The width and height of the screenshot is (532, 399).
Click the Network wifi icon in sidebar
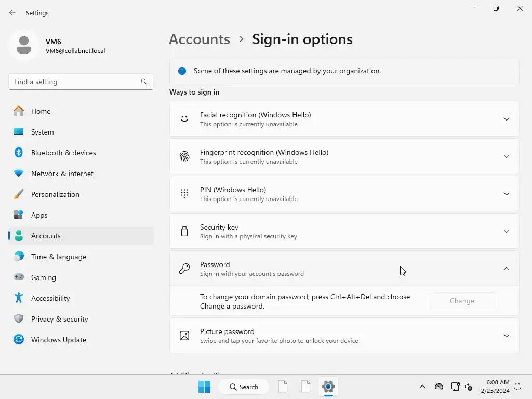19,174
